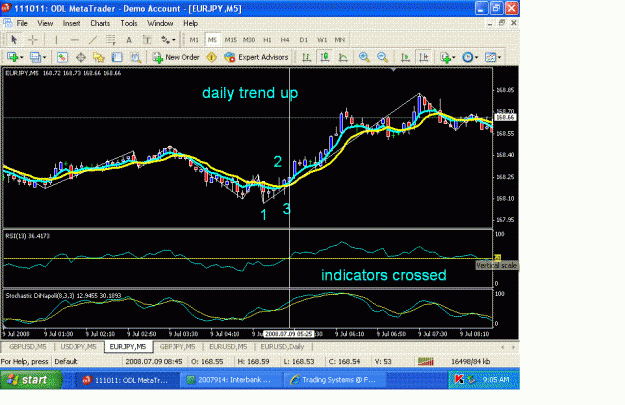Toggle chart auto scroll
The height and width of the screenshot is (405, 625).
click(405, 57)
